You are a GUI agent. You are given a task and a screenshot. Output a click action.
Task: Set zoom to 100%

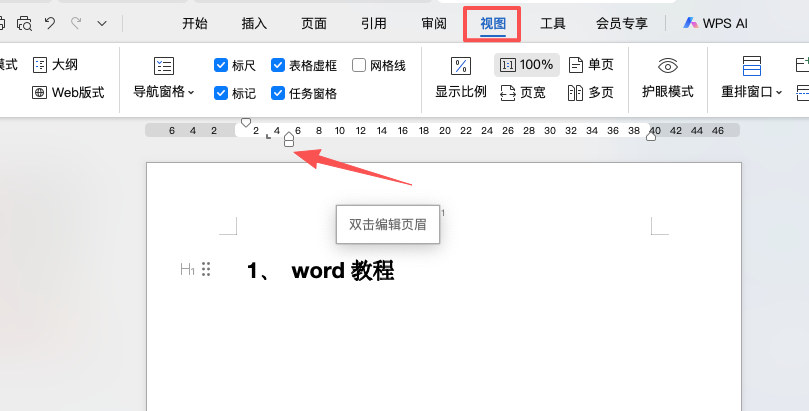click(527, 65)
